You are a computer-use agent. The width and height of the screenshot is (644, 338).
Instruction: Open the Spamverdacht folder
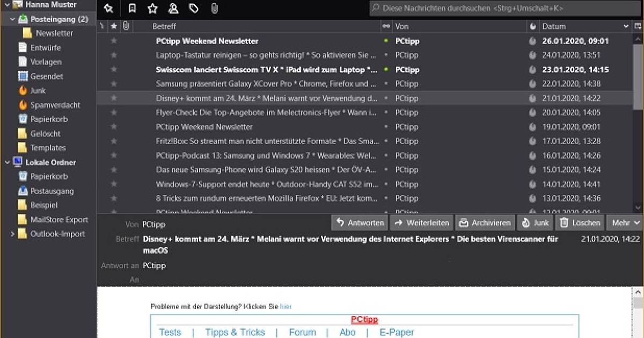pos(55,105)
